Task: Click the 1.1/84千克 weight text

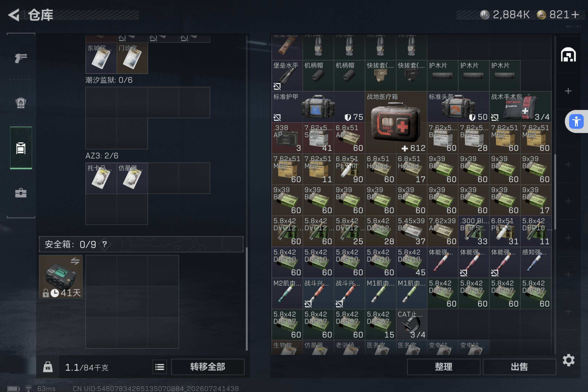Action: [87, 367]
